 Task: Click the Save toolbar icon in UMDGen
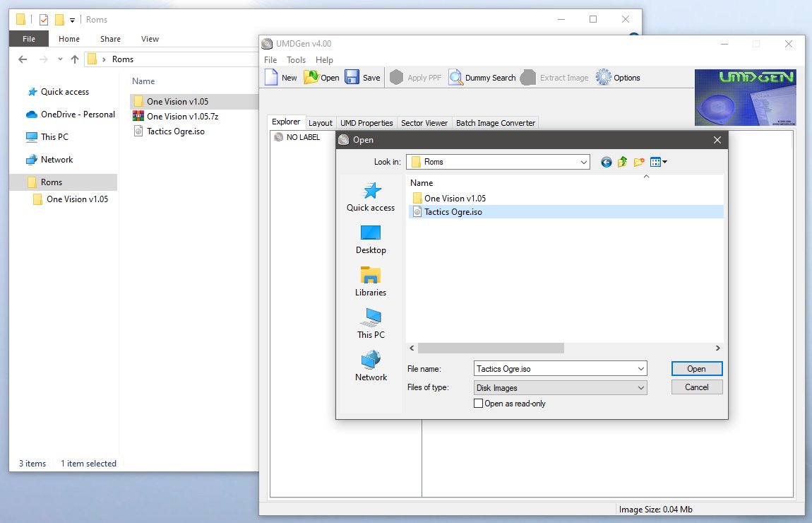tap(352, 78)
